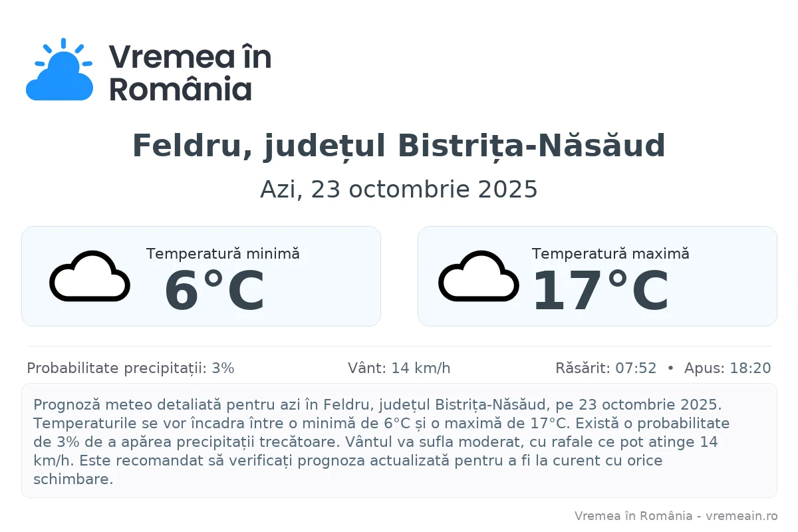The image size is (798, 532).
Task: Click the cloud icon beside maximum temperature
Action: click(x=479, y=277)
